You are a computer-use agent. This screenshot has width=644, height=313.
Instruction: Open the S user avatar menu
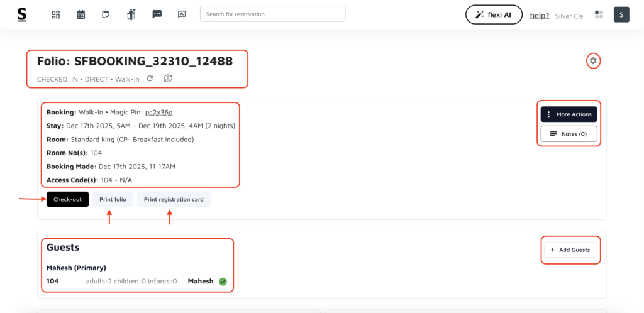[621, 14]
